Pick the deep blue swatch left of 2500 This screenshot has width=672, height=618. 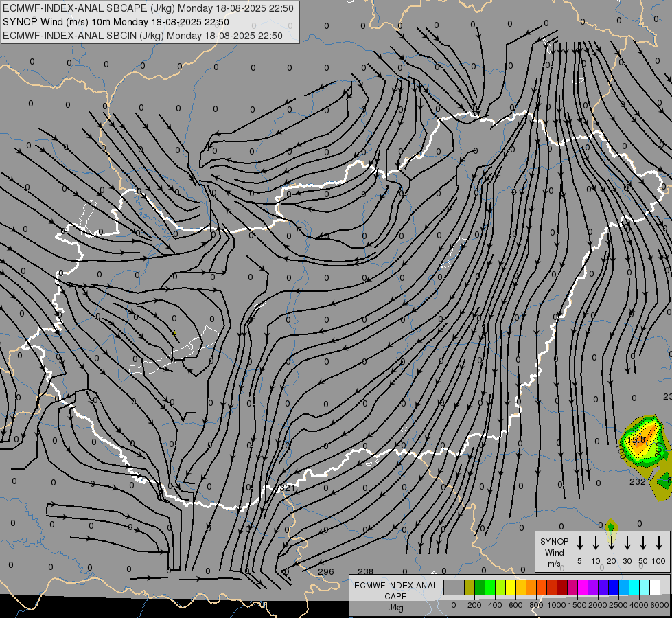pyautogui.click(x=614, y=587)
